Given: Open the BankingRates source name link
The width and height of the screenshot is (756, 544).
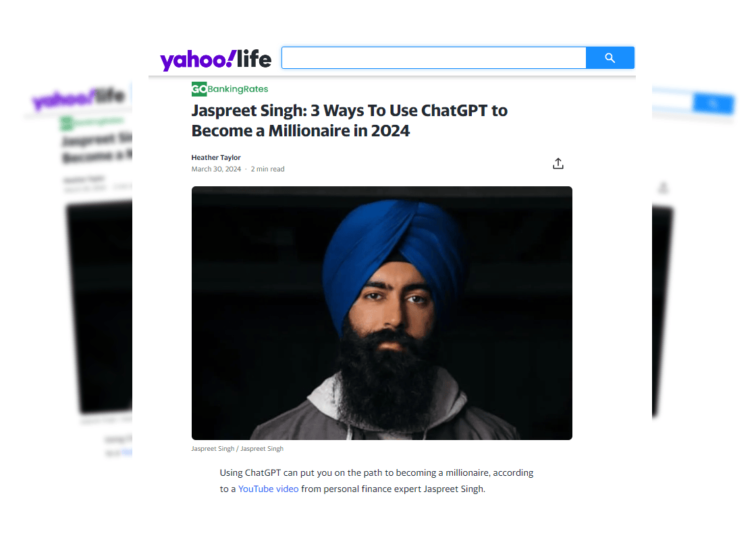Looking at the screenshot, I should click(238, 89).
